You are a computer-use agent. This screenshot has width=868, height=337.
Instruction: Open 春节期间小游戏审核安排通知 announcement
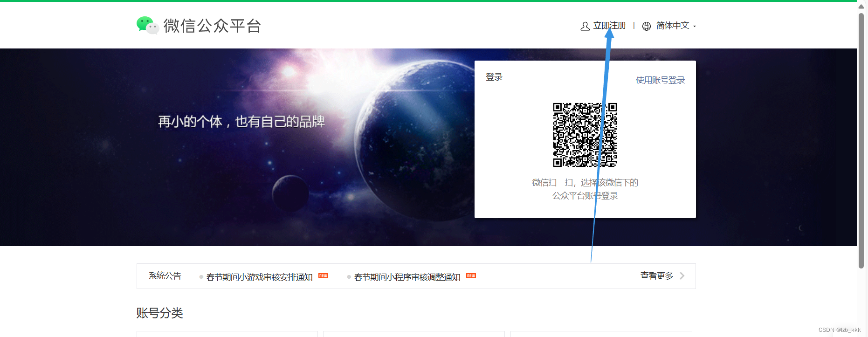click(x=259, y=277)
